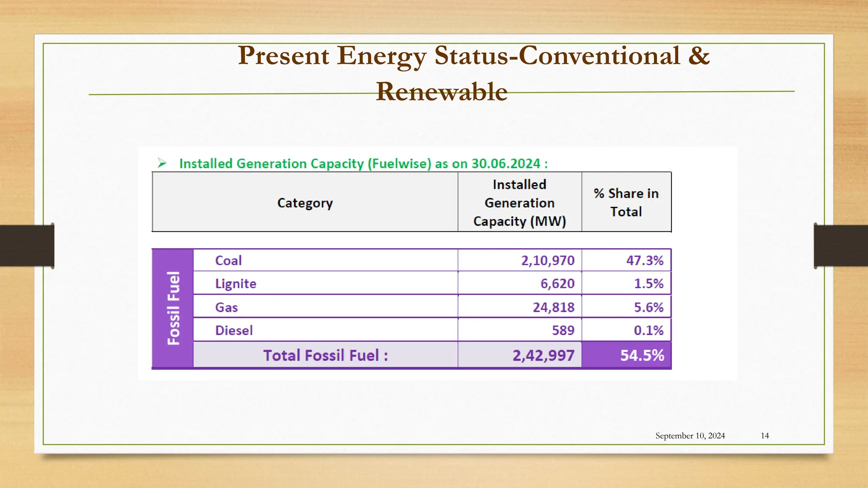Click the vertical 'Fossil Fuel' purple label
The image size is (868, 488).
point(173,308)
